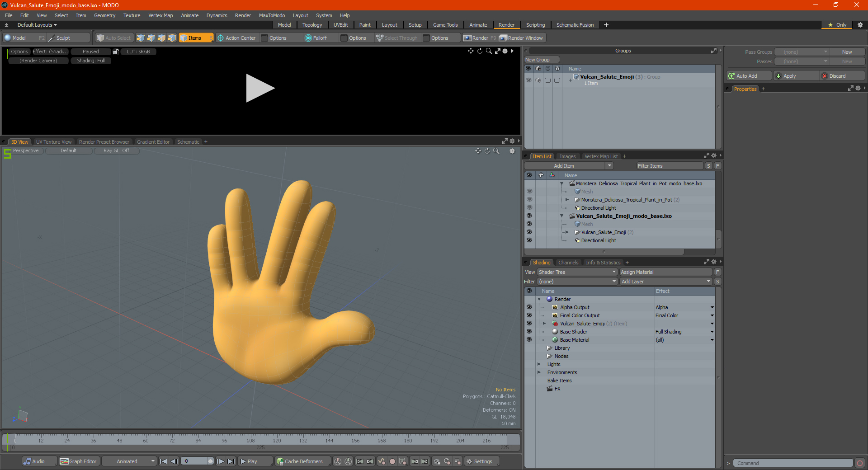Click the Command input field
This screenshot has width=868, height=470.
tap(793, 463)
